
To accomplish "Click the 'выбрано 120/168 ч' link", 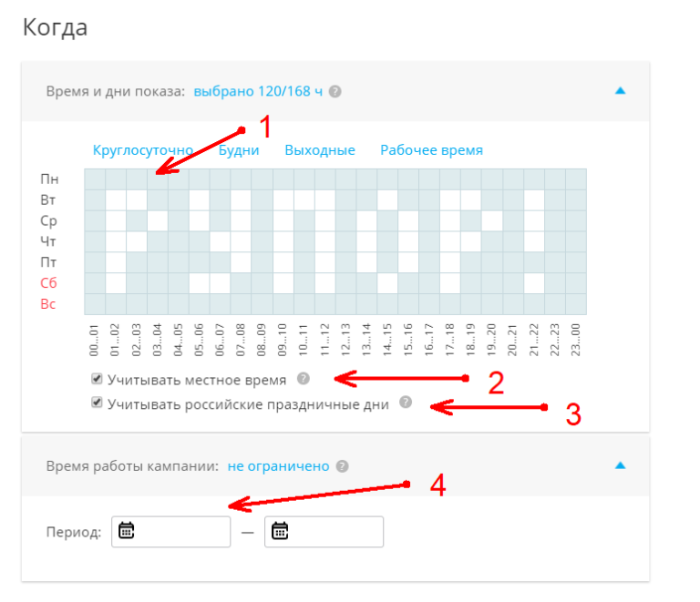I will pyautogui.click(x=258, y=91).
